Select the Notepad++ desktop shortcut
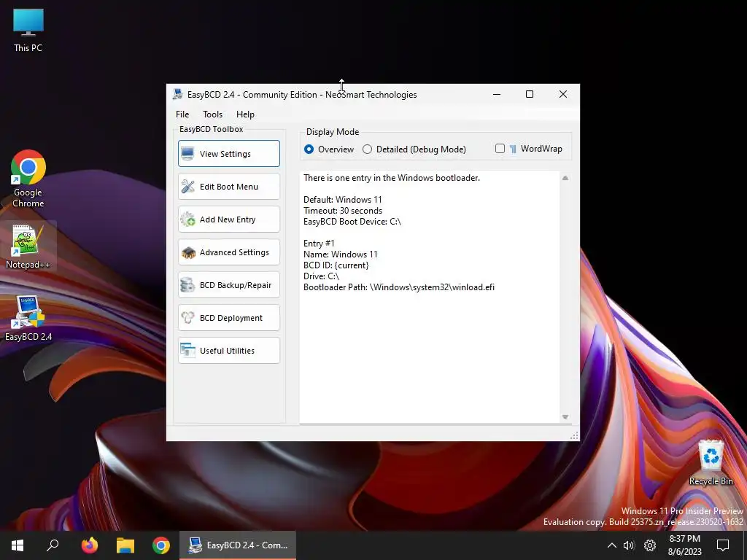The image size is (747, 560). click(28, 246)
